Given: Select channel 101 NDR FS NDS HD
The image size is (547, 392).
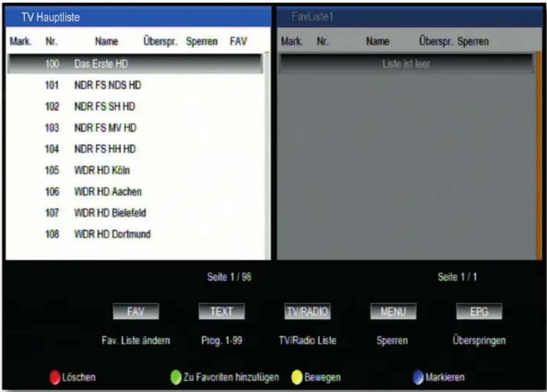Looking at the screenshot, I should (135, 85).
